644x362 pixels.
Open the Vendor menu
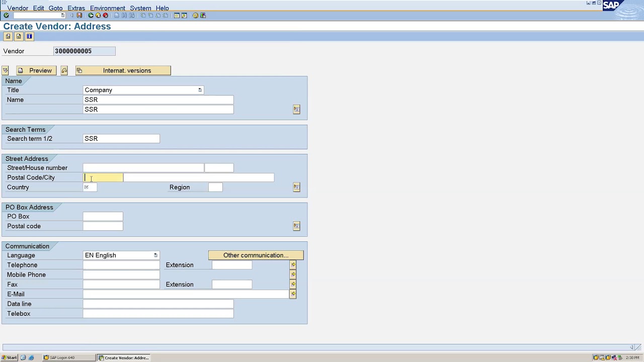pos(18,8)
